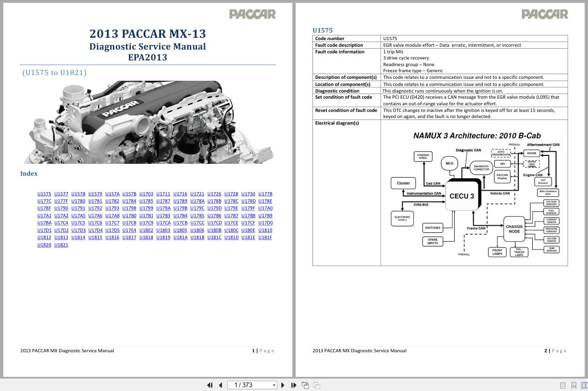Screen dimensions: 588x391
Task: Select two-page facing view
Action: (x=584, y=385)
